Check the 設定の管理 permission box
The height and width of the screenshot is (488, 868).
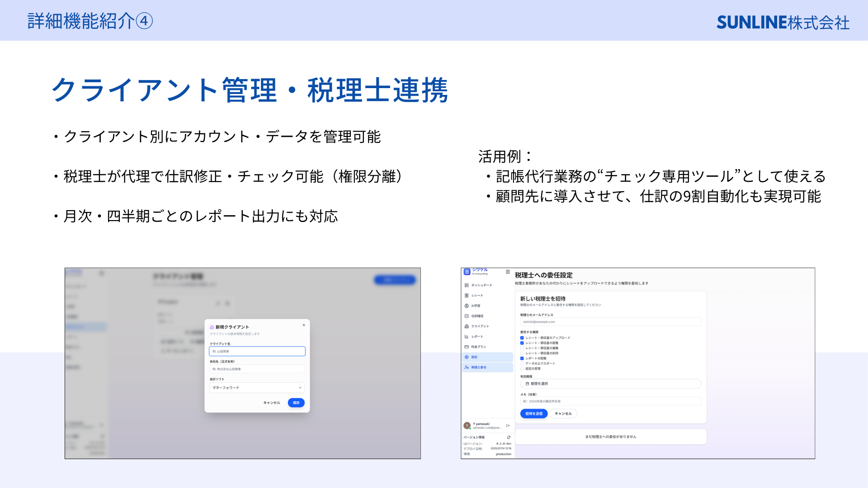click(x=522, y=369)
